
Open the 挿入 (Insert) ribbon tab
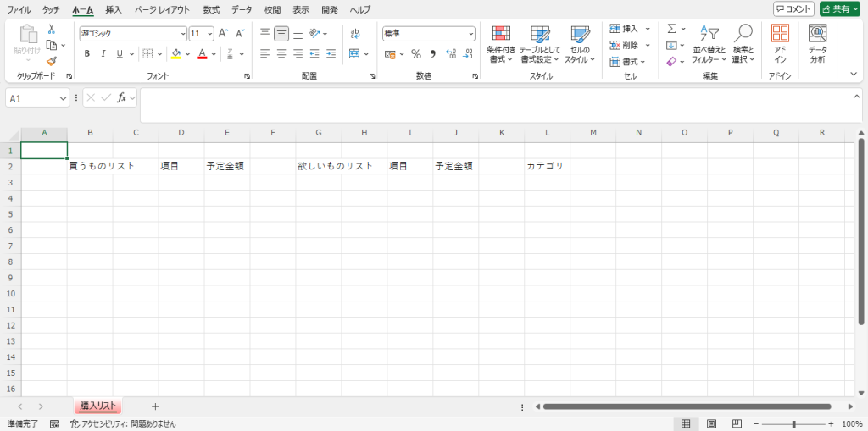point(114,9)
